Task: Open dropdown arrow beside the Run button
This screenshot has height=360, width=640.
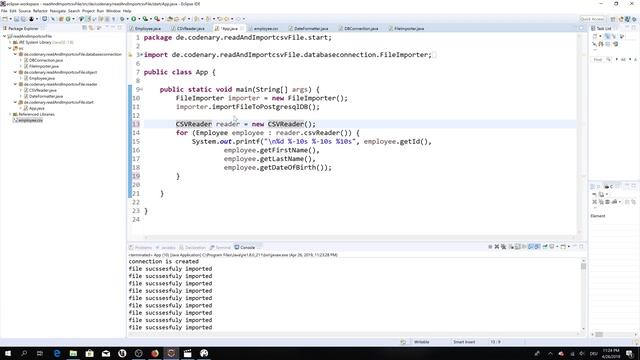Action: (139, 19)
